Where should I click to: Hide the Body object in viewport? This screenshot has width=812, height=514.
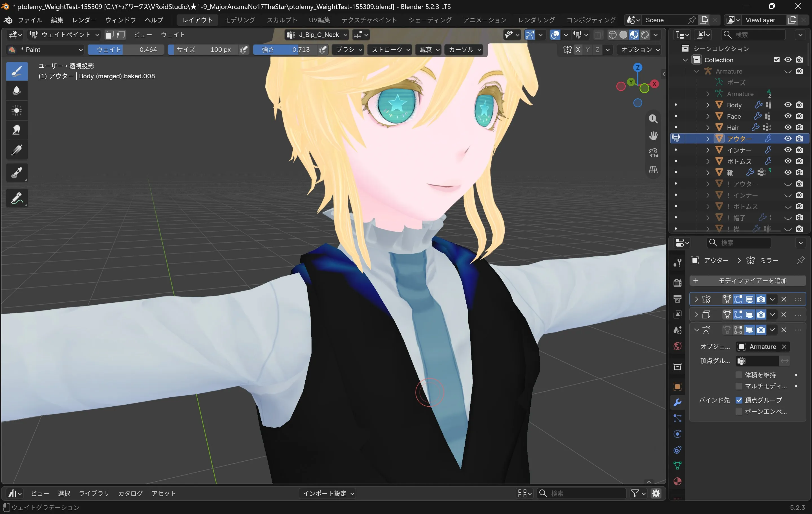pos(788,105)
